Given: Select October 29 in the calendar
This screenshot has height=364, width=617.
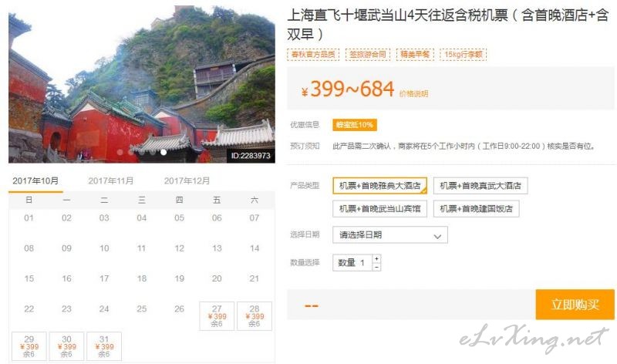Looking at the screenshot, I should [29, 346].
